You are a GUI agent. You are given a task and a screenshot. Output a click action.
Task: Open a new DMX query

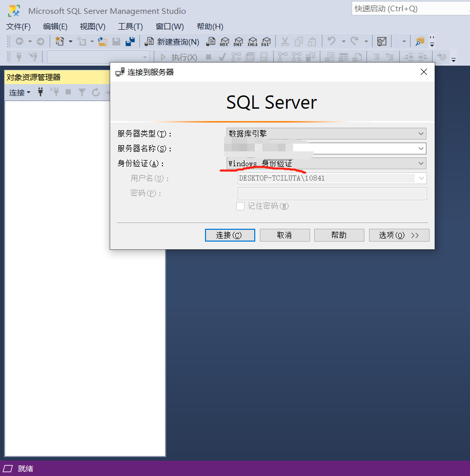238,41
